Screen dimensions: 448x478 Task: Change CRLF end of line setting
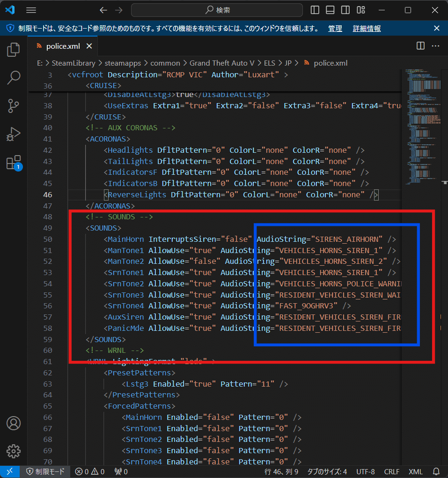392,471
